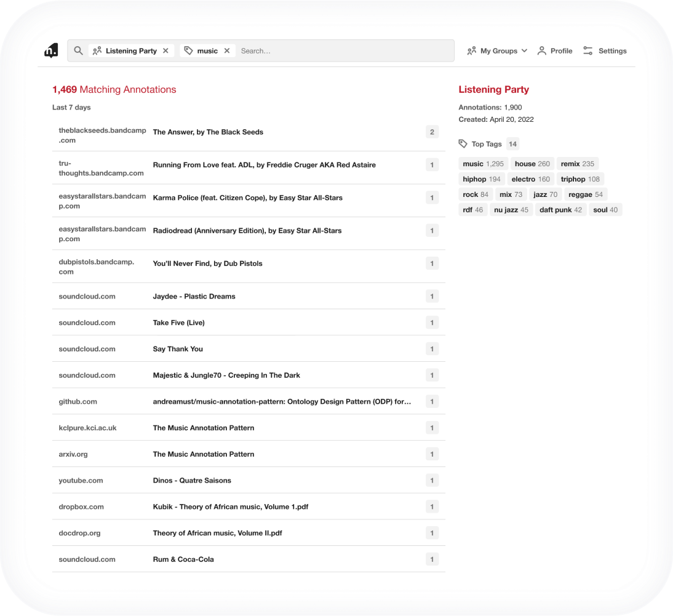Filter by the remix 235 tag
This screenshot has width=673, height=616.
577,164
